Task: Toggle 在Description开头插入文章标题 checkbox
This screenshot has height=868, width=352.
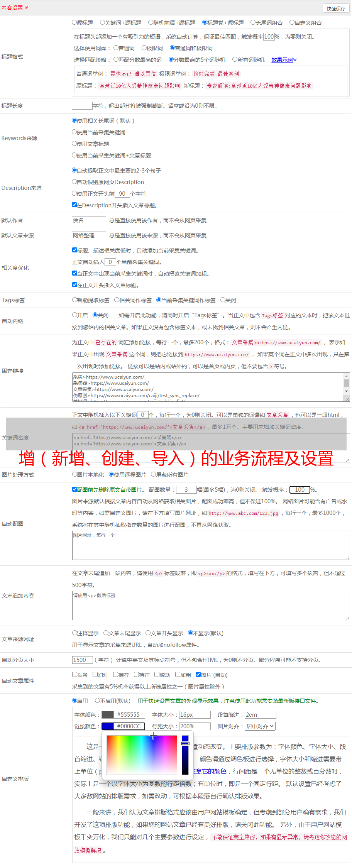Action: click(x=74, y=205)
